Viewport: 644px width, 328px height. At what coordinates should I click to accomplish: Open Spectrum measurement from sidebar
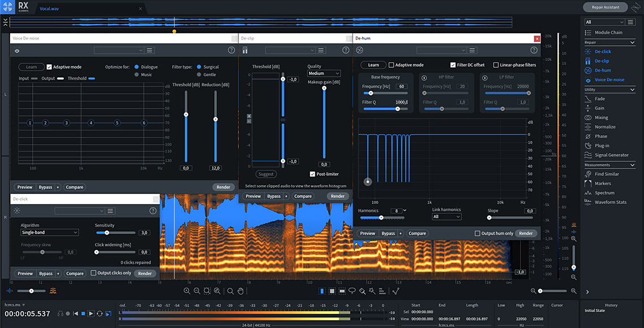604,193
